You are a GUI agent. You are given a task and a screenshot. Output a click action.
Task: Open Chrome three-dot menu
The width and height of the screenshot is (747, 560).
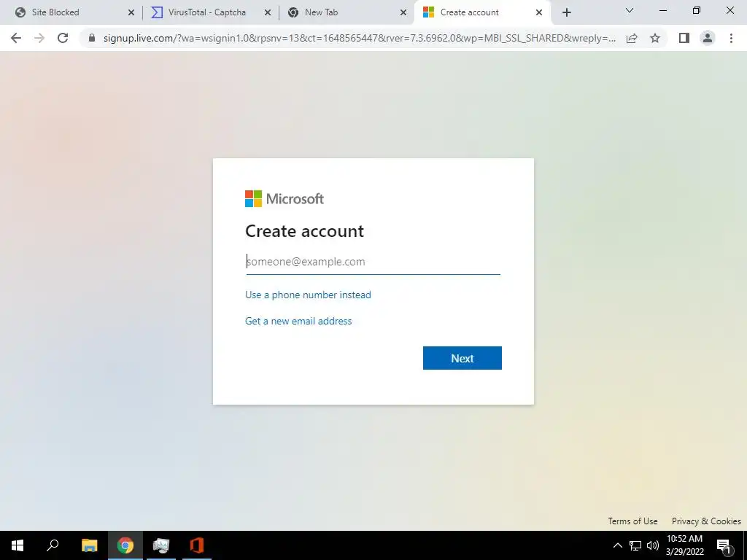731,38
